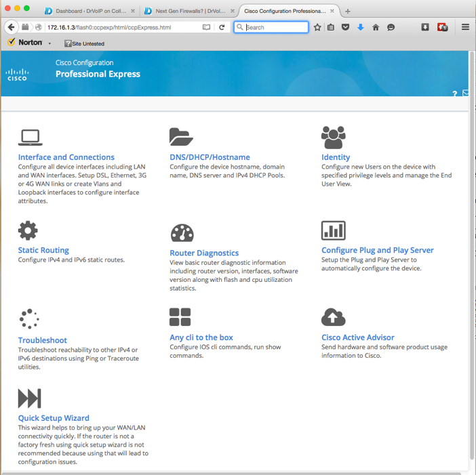Open Any cli to the box link

(201, 337)
